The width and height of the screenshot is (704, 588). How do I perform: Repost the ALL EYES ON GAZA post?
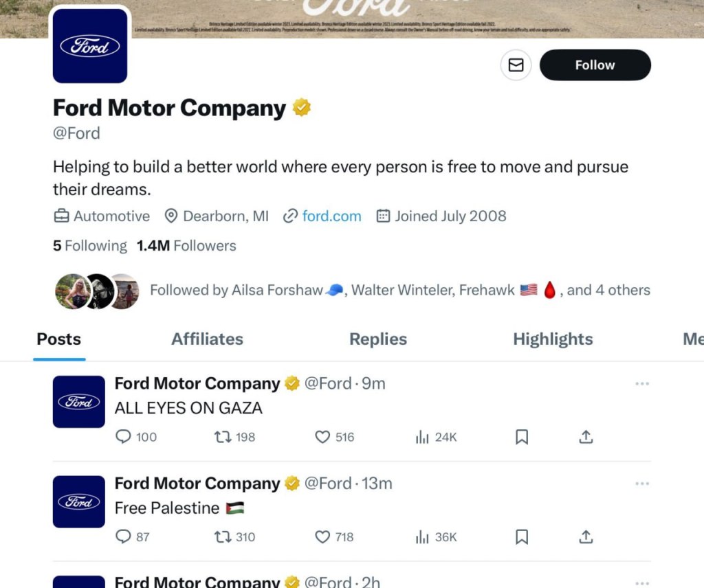[223, 437]
